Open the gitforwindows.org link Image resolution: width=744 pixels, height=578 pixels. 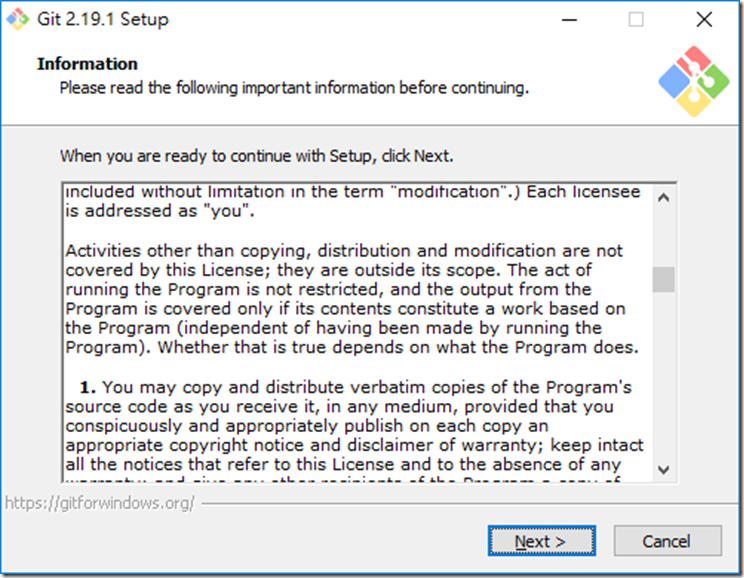coord(100,503)
